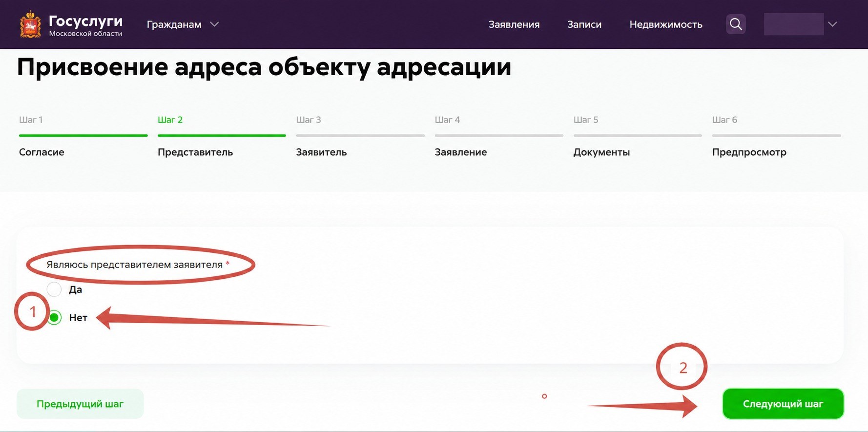Screen dimensions: 868x432
Task: Go to step "Шаг 2" Представитель
Action: [222, 136]
